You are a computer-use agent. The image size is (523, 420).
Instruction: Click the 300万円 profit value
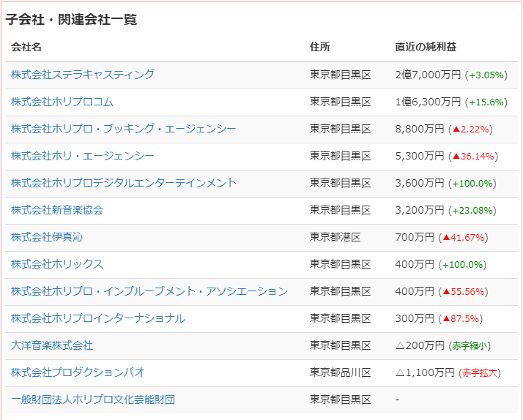point(415,318)
